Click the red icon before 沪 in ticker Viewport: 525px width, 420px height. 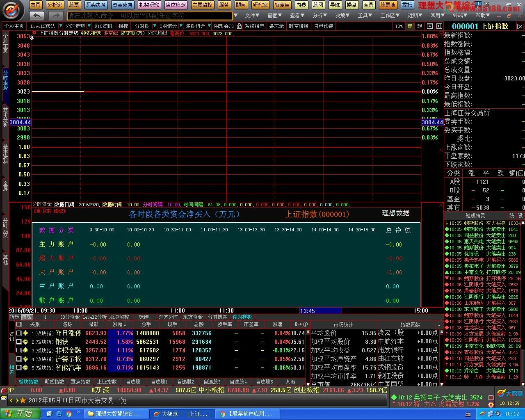4,390
